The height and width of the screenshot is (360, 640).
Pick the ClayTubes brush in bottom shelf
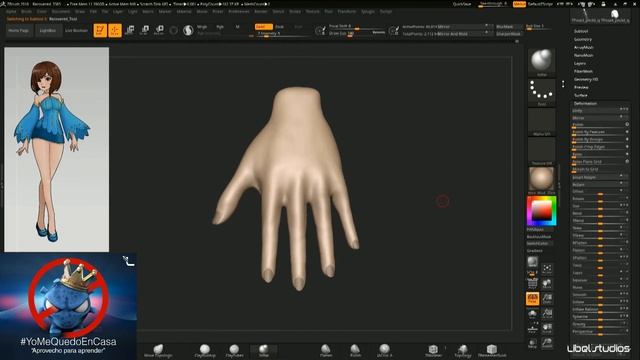pos(234,350)
